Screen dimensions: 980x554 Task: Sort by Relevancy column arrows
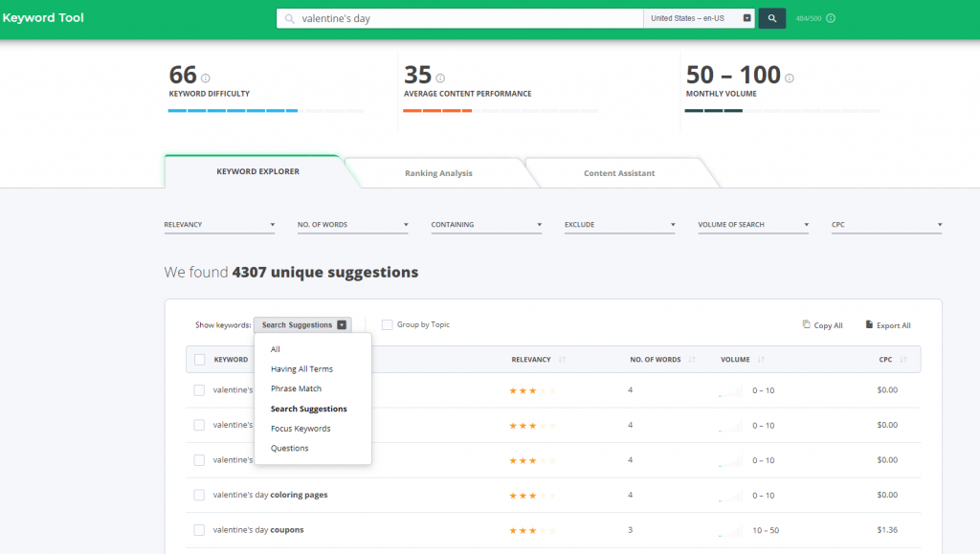[x=562, y=360]
